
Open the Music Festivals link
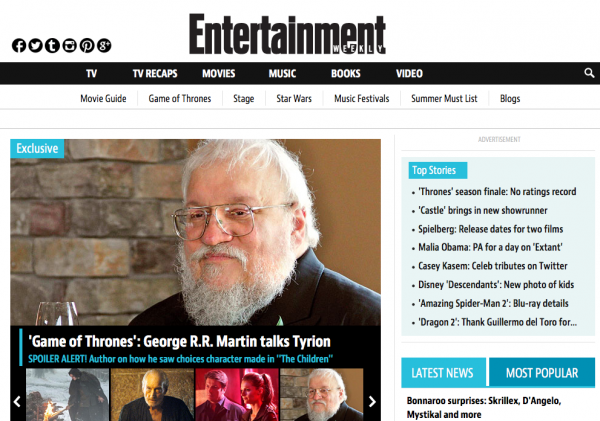click(362, 99)
